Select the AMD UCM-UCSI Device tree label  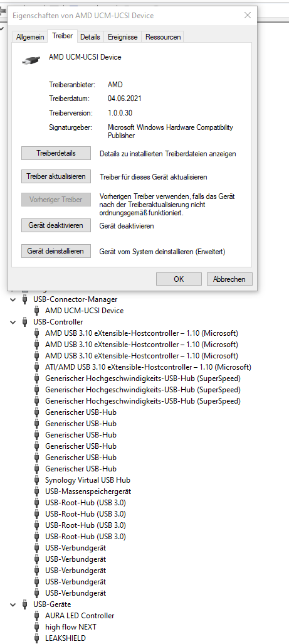(85, 311)
